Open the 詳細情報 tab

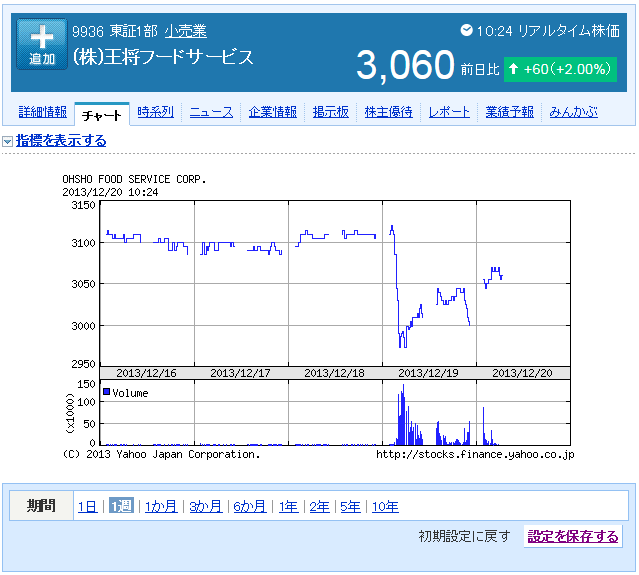43,112
